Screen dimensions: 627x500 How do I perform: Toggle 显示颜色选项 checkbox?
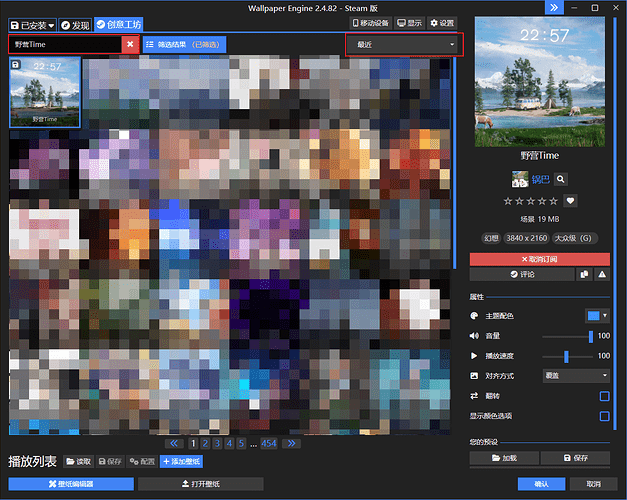(604, 416)
